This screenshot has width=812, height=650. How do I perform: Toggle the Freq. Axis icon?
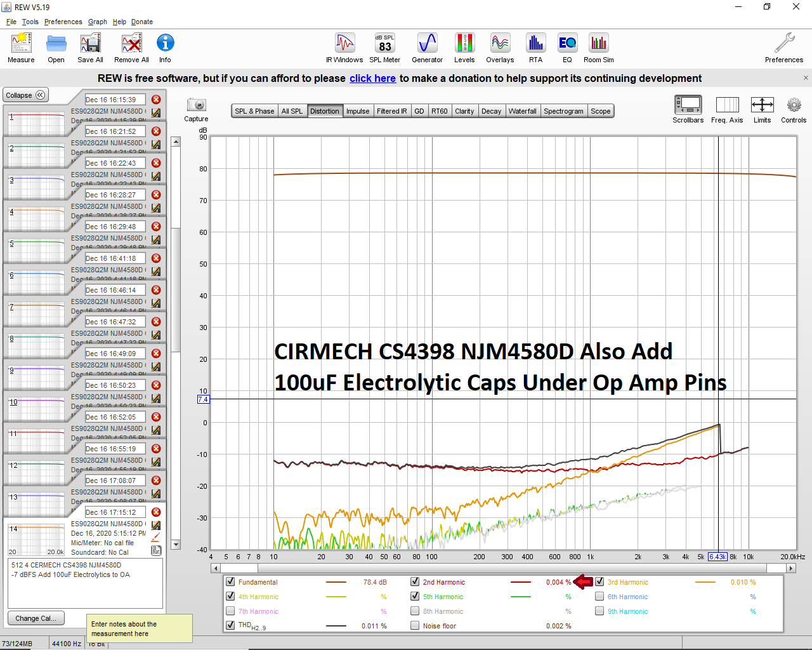(727, 105)
